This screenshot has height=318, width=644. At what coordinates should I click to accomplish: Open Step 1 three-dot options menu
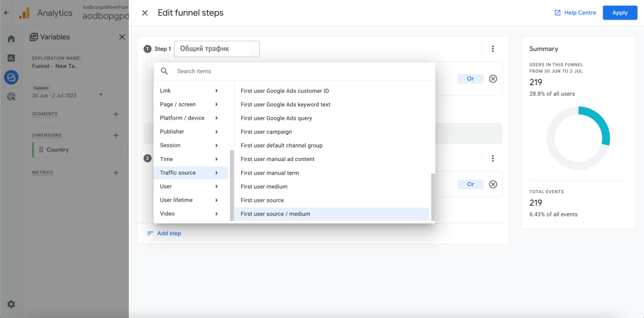pos(493,49)
